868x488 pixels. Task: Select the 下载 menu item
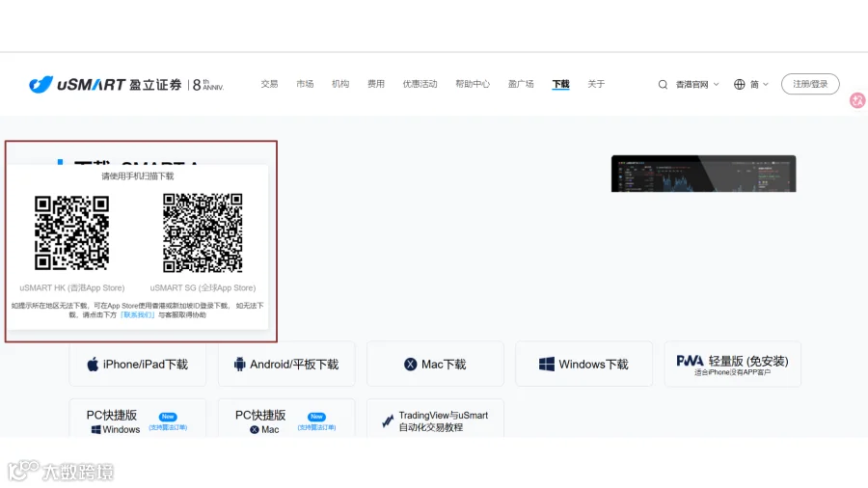(x=560, y=84)
